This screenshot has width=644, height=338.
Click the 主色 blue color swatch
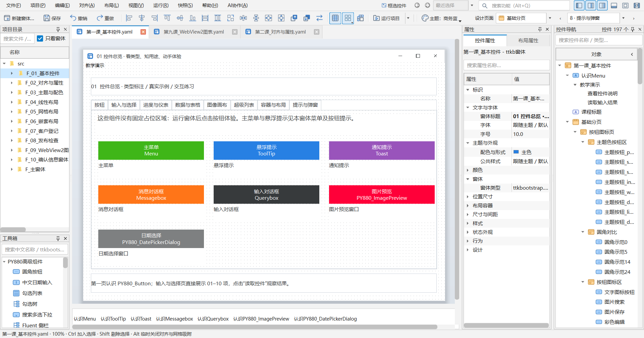click(x=516, y=152)
